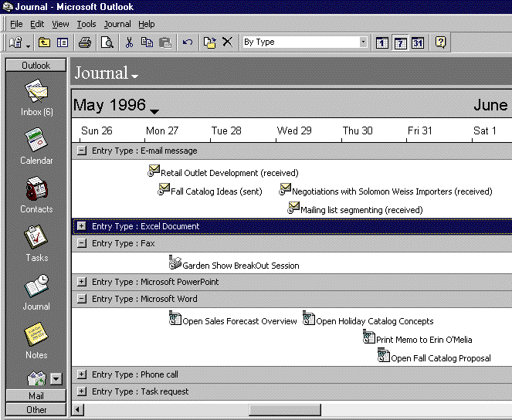The width and height of the screenshot is (512, 420).
Task: Open the Notes shortcut icon
Action: click(x=36, y=338)
